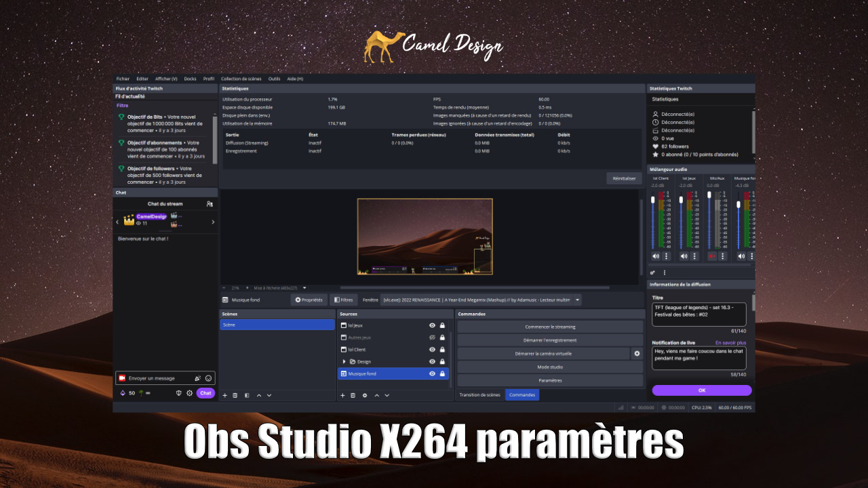Open the Fenêtre window selection dropdown

(578, 300)
